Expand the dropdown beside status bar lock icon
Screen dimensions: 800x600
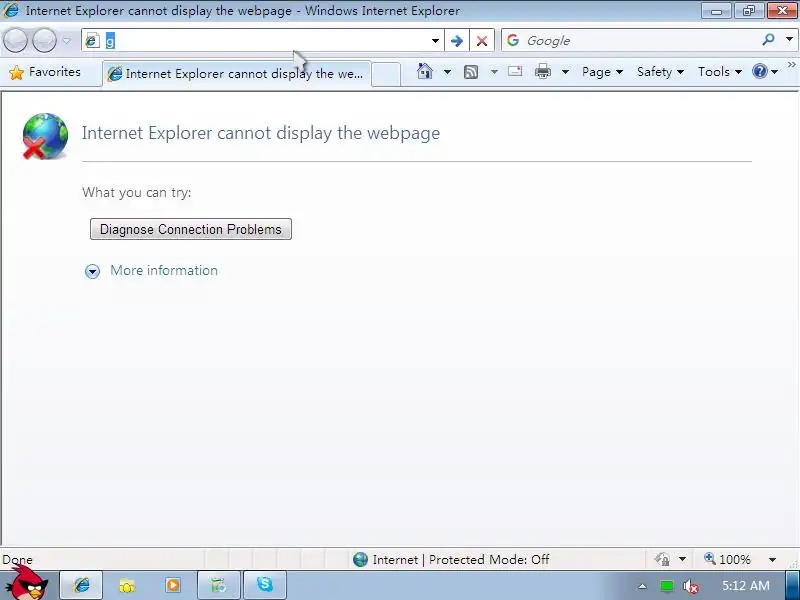pyautogui.click(x=682, y=560)
